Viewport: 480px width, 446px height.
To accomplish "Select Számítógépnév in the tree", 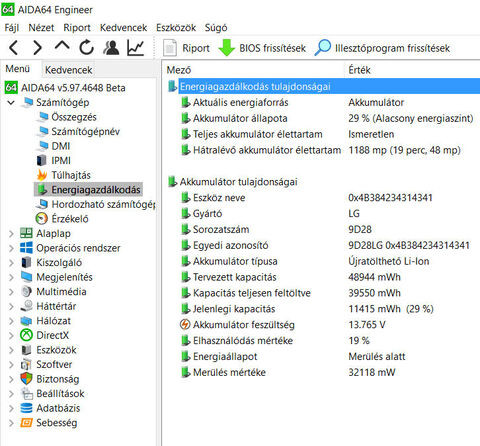I will 85,131.
